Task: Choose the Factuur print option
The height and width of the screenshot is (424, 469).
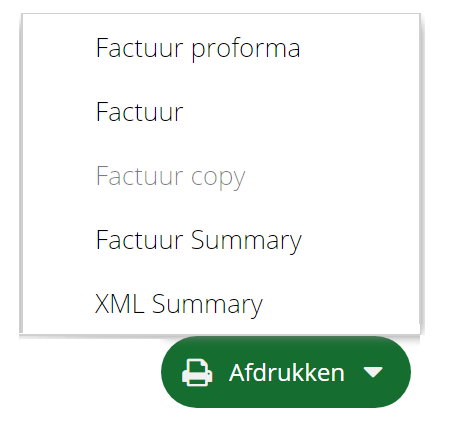Action: pyautogui.click(x=140, y=112)
